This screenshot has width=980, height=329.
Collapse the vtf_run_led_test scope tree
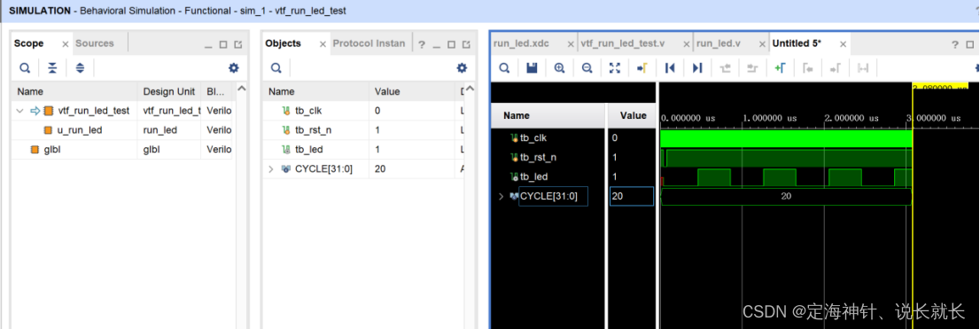coord(20,111)
